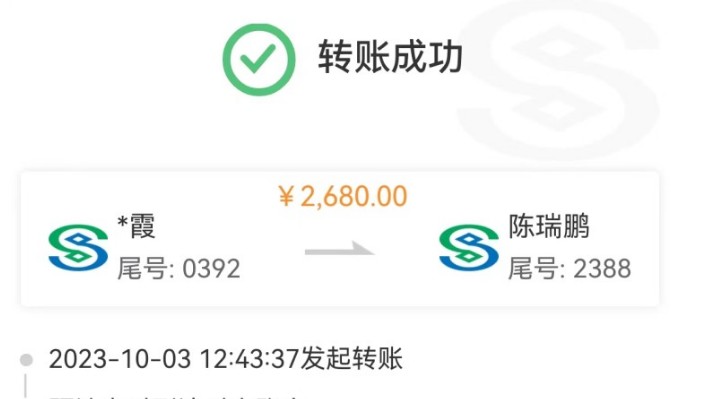The image size is (710, 399).
Task: Tap the sender's bank logo icon
Action: coord(78,247)
